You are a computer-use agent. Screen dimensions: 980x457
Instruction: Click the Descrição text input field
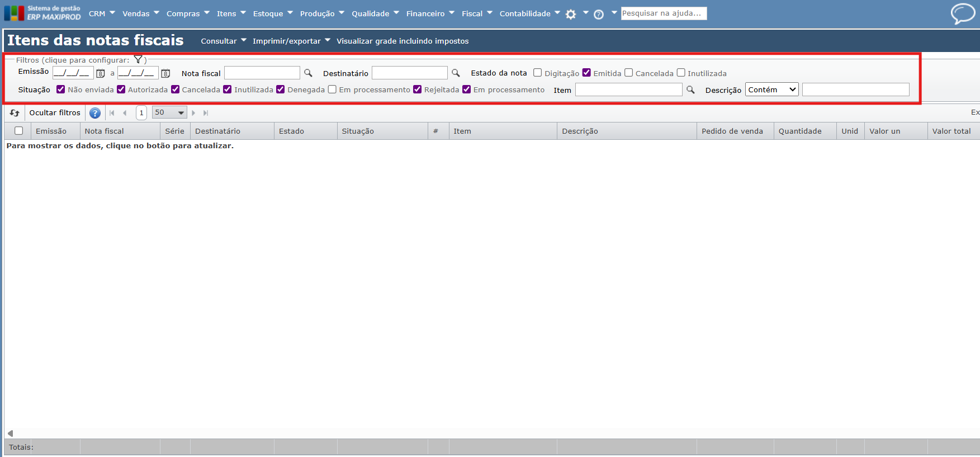856,89
